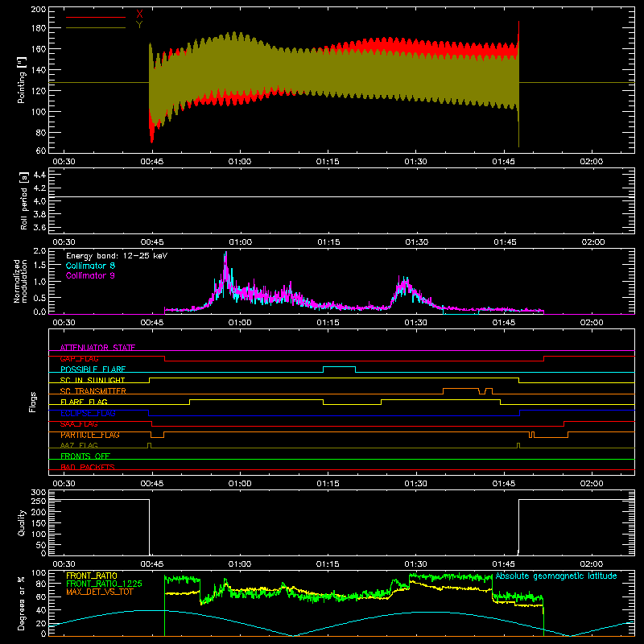Click the red "X" legend label

pyautogui.click(x=139, y=14)
